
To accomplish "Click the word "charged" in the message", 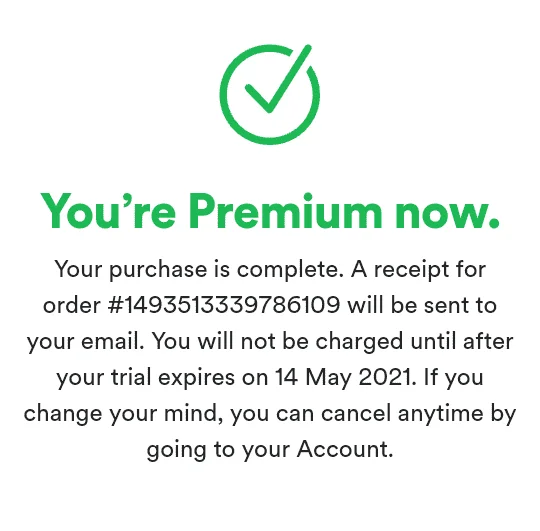I will coord(359,342).
